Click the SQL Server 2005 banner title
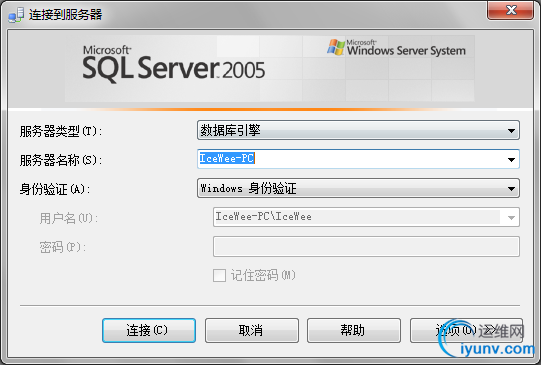 [x=174, y=65]
